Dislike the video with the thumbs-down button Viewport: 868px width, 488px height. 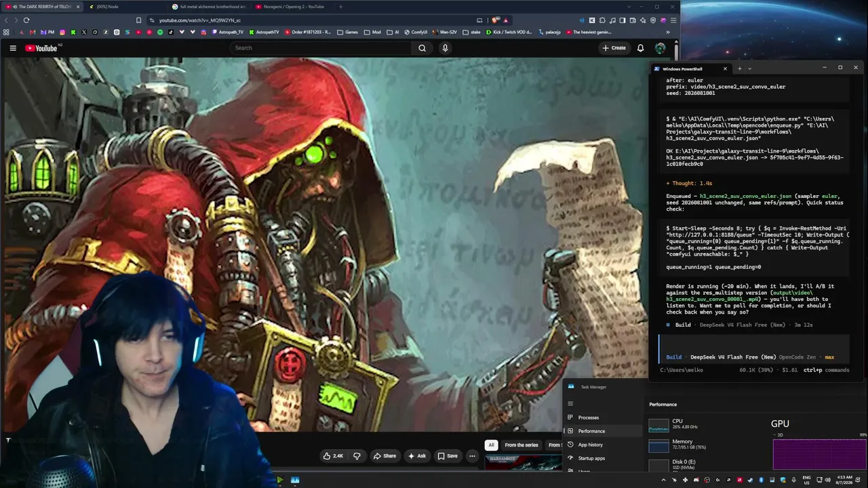357,456
